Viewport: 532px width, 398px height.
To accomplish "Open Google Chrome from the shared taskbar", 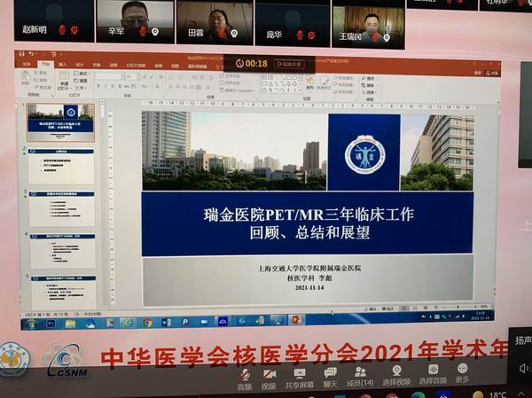I will [147, 323].
